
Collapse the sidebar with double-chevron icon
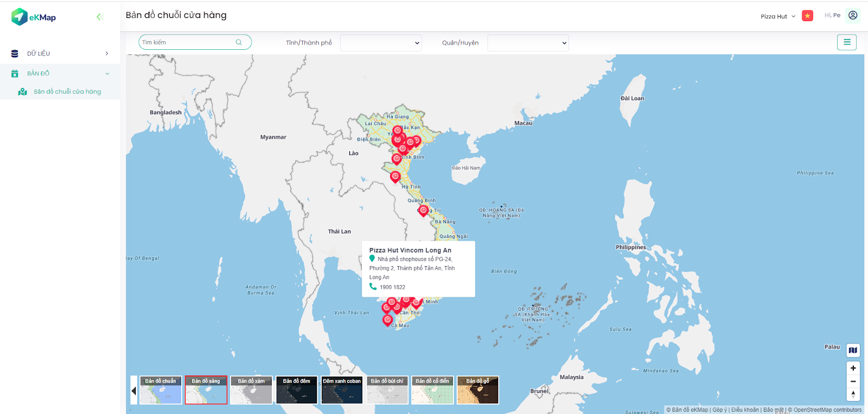[x=100, y=17]
